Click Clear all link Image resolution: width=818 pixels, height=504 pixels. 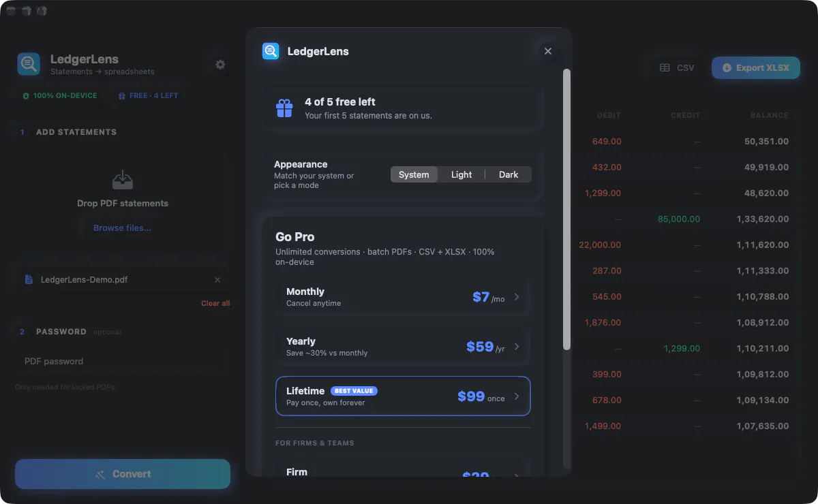click(215, 303)
